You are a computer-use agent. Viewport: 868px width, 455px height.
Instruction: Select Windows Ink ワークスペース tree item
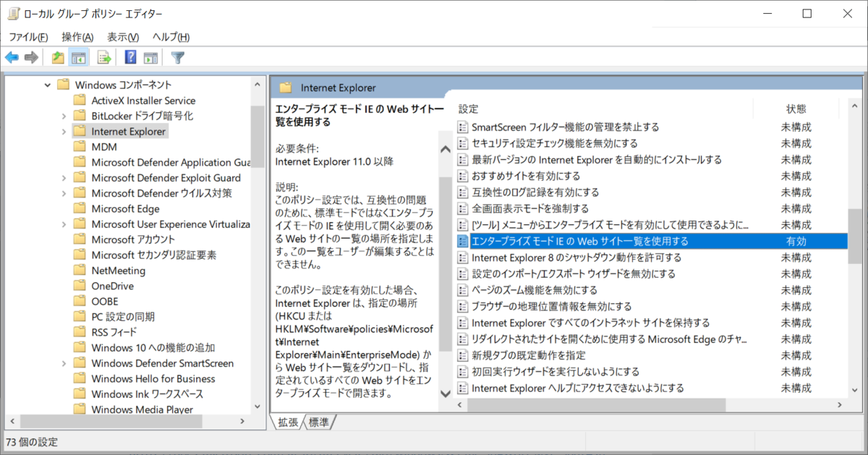tap(148, 394)
